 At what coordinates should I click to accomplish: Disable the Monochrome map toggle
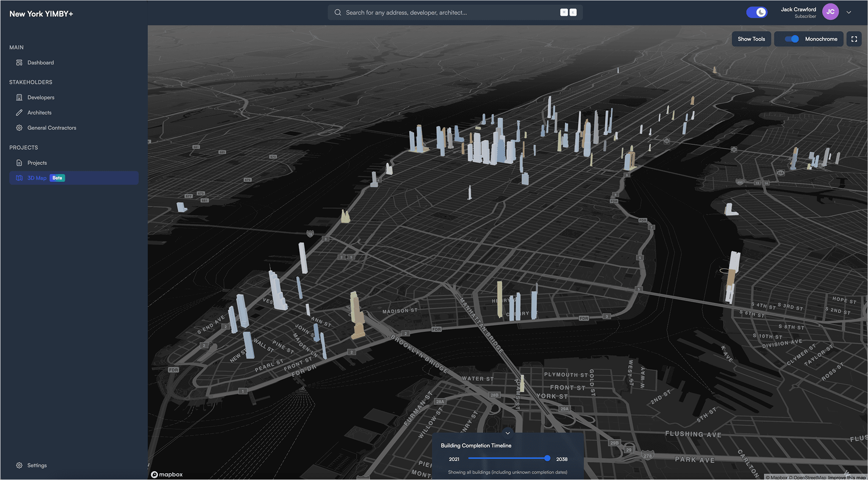(791, 39)
